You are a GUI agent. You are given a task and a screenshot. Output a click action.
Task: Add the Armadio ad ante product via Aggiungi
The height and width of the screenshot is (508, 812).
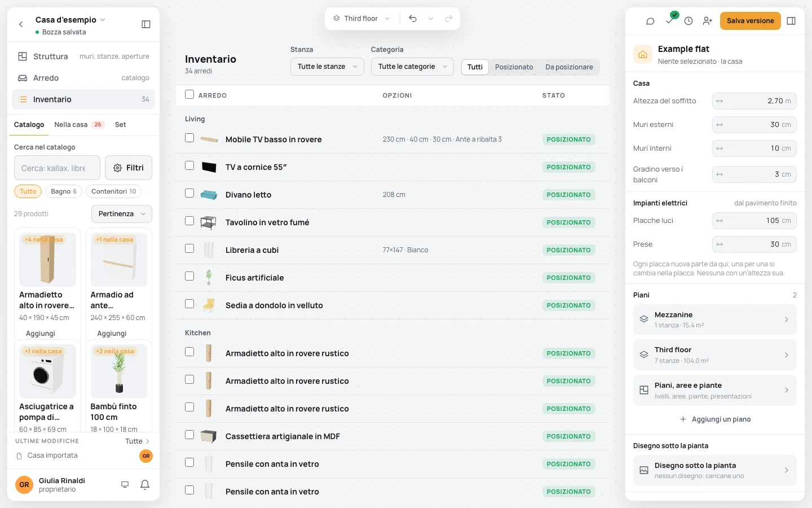pyautogui.click(x=112, y=334)
